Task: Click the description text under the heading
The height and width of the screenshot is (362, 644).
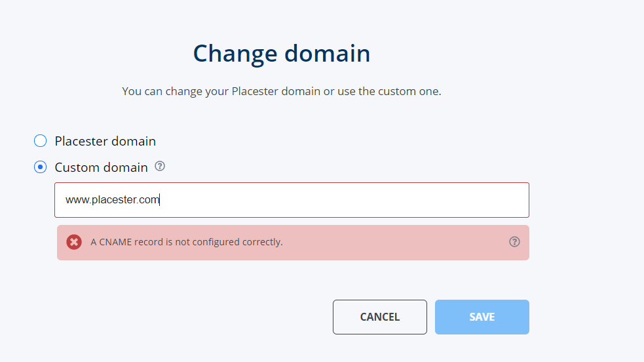Action: [x=282, y=91]
